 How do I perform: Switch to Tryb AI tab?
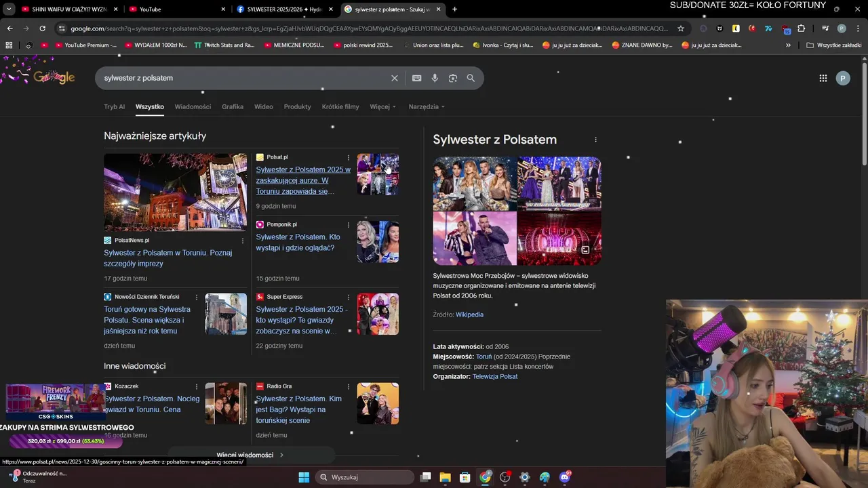tap(115, 106)
